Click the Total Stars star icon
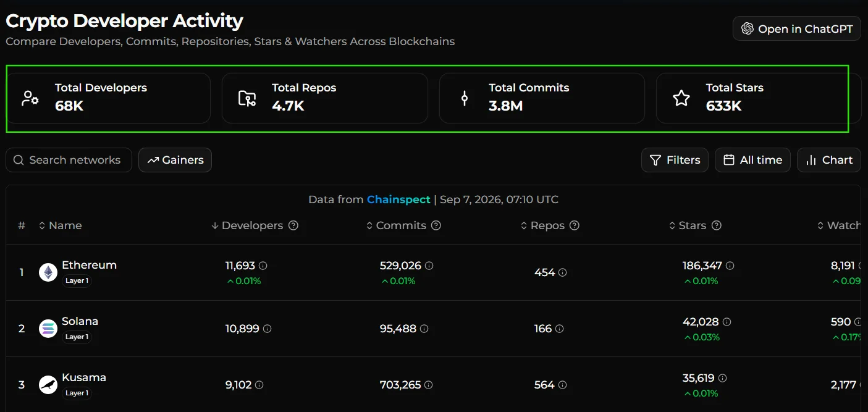The width and height of the screenshot is (868, 412). [681, 98]
